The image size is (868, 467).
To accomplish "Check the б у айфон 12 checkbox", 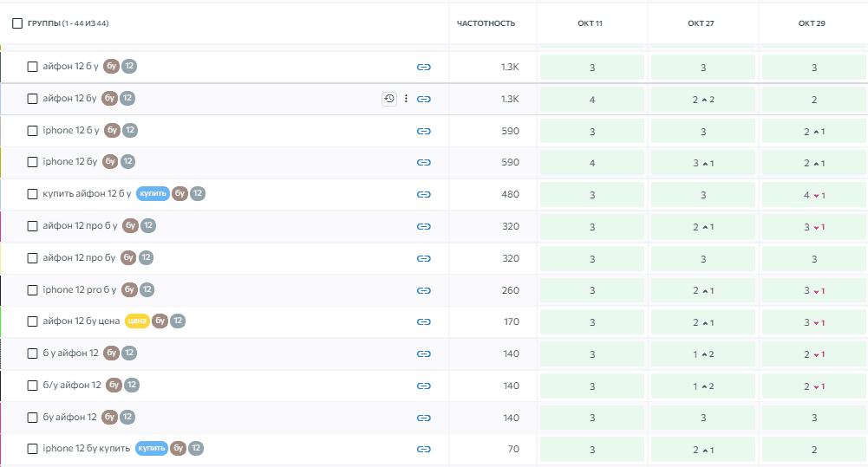I will pos(33,353).
